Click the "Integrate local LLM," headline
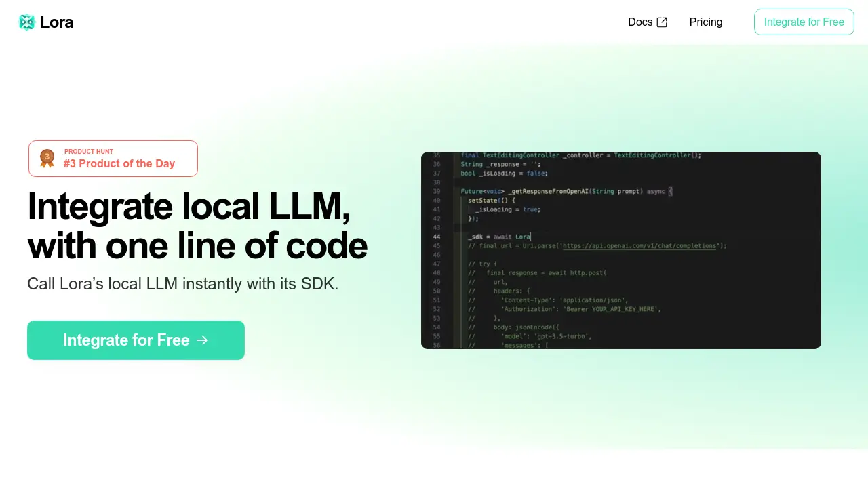This screenshot has height=488, width=868. pos(189,207)
